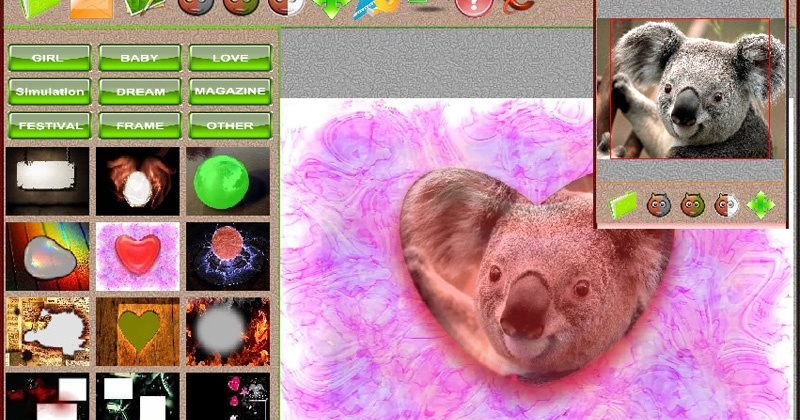This screenshot has width=800, height=420.
Task: Choose the gray circle in fire template
Action: (x=228, y=332)
